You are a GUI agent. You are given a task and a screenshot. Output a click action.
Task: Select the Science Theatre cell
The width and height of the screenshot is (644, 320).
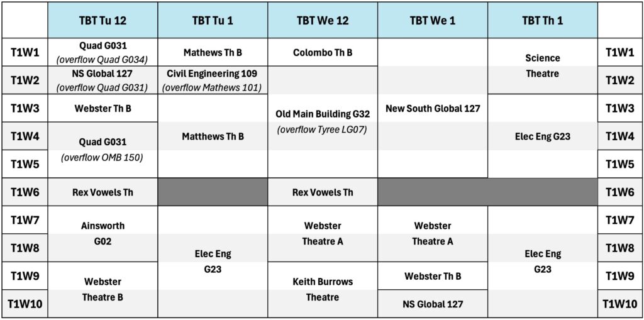tap(542, 66)
